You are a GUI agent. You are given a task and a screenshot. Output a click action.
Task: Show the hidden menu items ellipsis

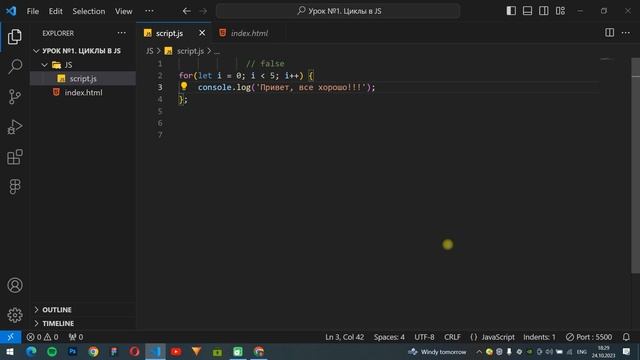[149, 11]
